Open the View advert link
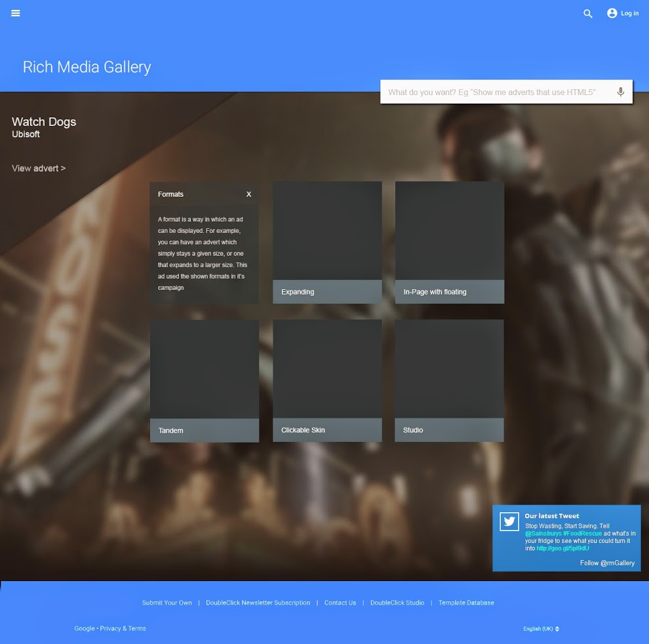The width and height of the screenshot is (649, 644). pyautogui.click(x=39, y=169)
